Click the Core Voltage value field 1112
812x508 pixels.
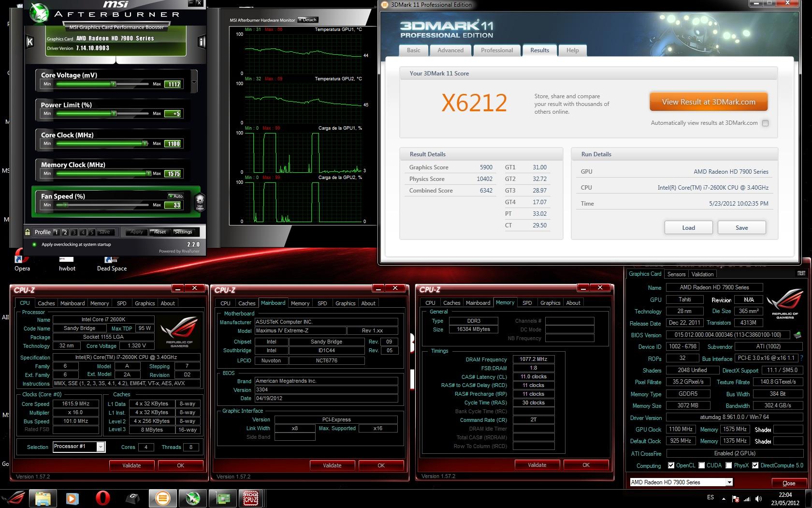(x=173, y=84)
